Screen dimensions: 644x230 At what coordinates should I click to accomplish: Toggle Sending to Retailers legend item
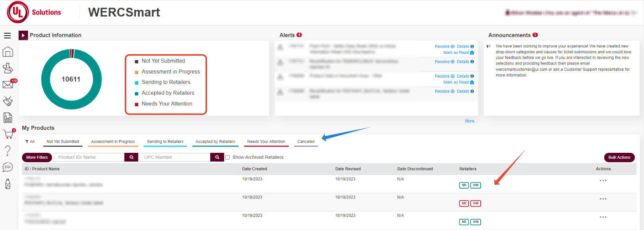(x=162, y=82)
